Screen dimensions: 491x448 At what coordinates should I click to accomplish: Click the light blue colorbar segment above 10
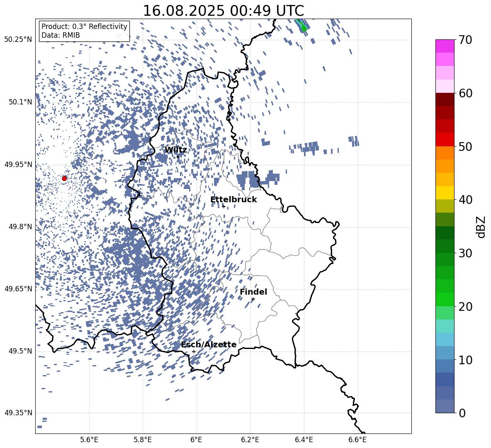point(445,339)
